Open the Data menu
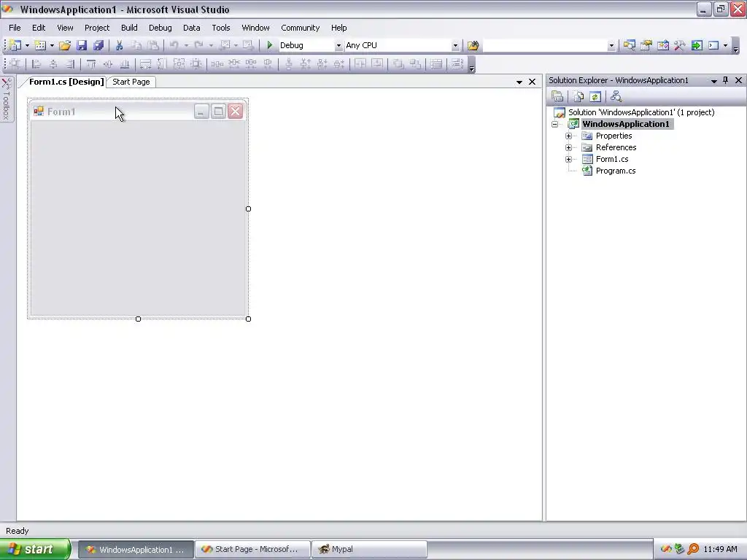Screen dimensions: 747x560 tap(192, 28)
